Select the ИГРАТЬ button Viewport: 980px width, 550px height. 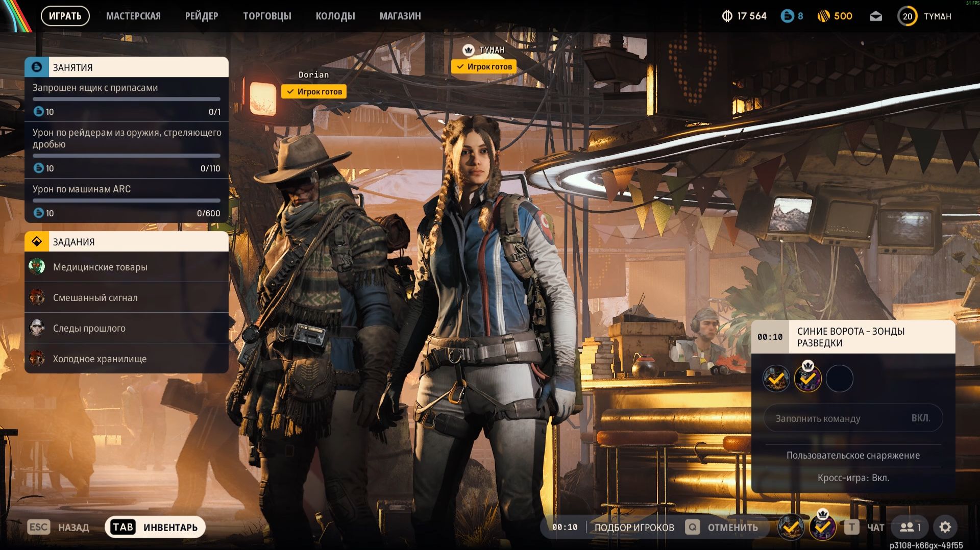(65, 16)
